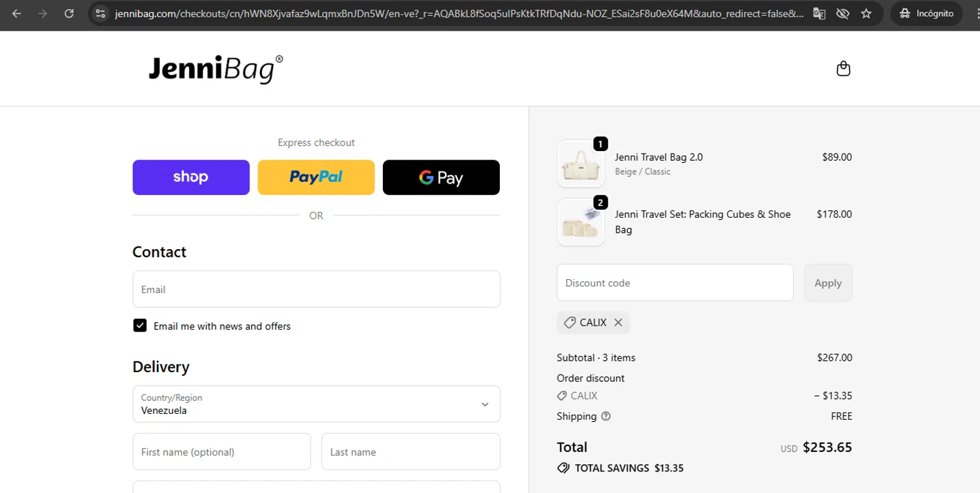Select the − $13.35 discount amount
This screenshot has height=493, width=980.
pyautogui.click(x=833, y=396)
